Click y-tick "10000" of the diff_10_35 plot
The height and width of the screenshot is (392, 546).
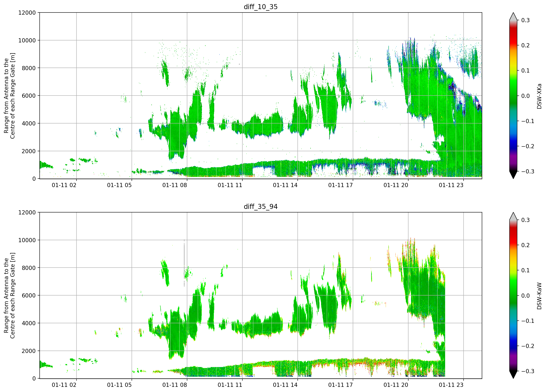pyautogui.click(x=27, y=40)
